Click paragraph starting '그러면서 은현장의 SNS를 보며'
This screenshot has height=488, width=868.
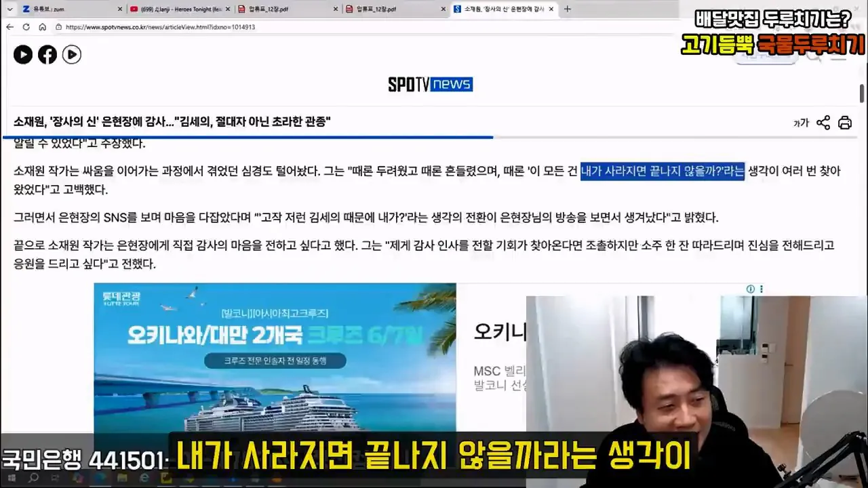click(366, 218)
